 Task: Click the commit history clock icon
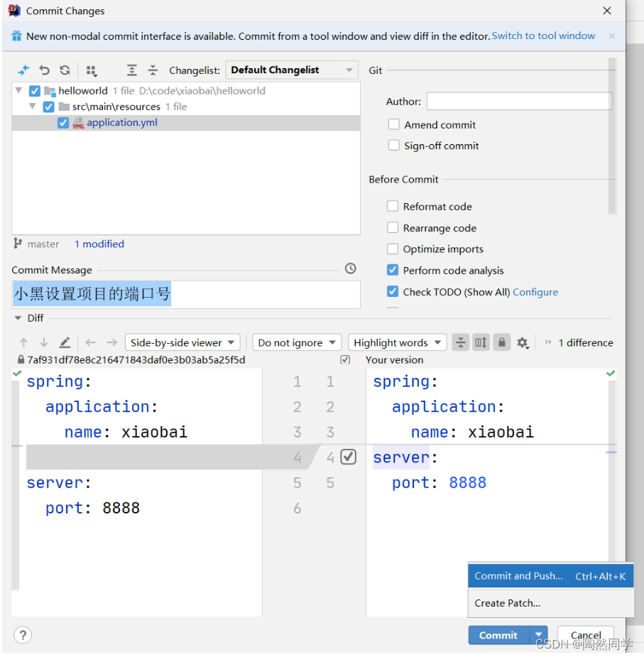350,268
